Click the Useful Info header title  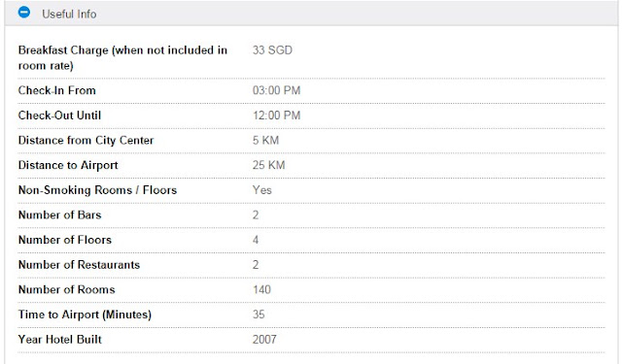pyautogui.click(x=69, y=15)
